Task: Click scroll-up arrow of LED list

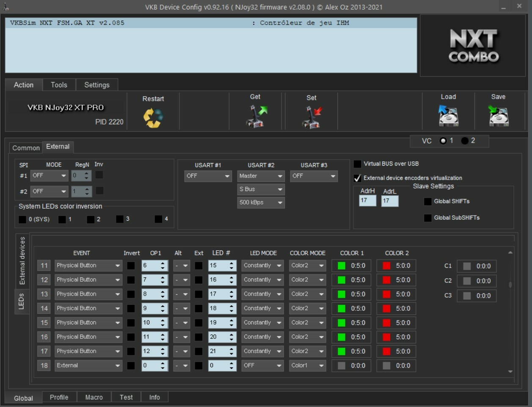Action: (510, 253)
